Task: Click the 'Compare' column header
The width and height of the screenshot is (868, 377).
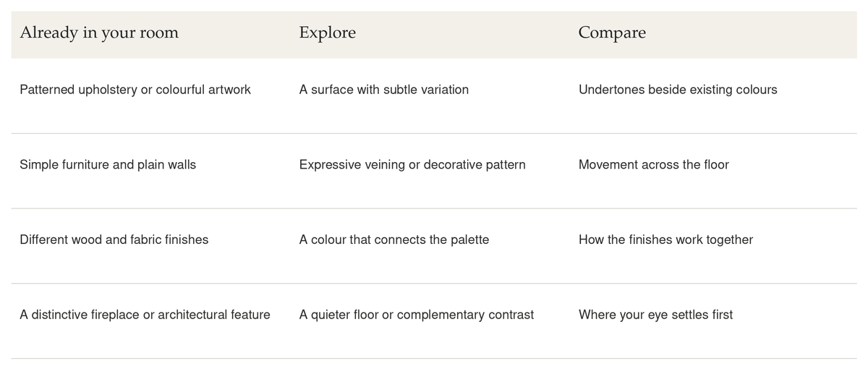Action: pyautogui.click(x=612, y=33)
